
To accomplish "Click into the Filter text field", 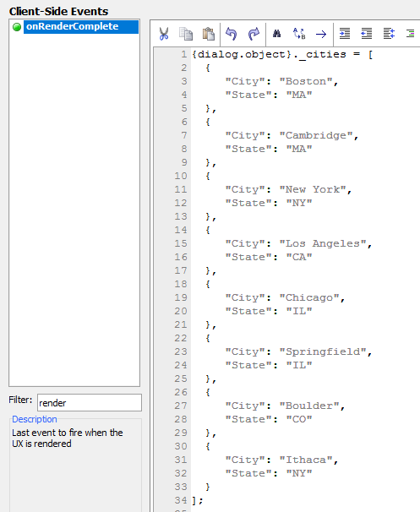I will pos(90,403).
